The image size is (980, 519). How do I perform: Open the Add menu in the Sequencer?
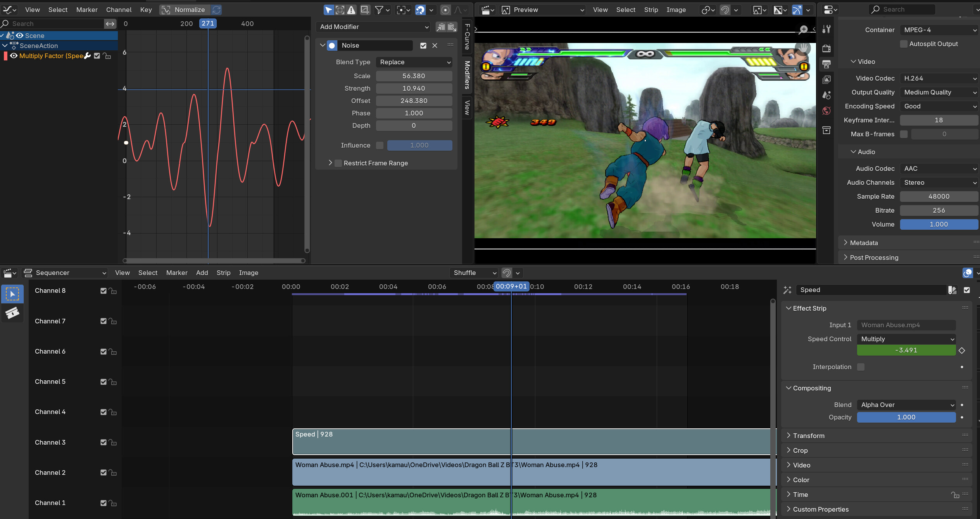coord(202,273)
